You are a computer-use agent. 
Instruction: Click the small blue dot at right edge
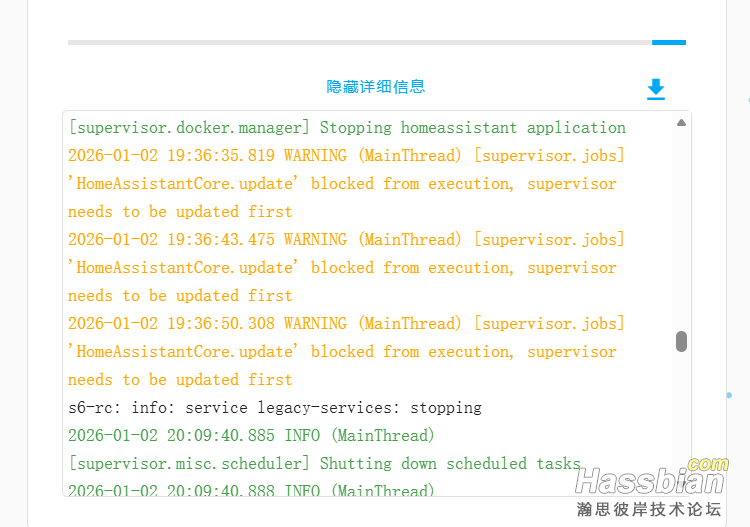pos(729,395)
